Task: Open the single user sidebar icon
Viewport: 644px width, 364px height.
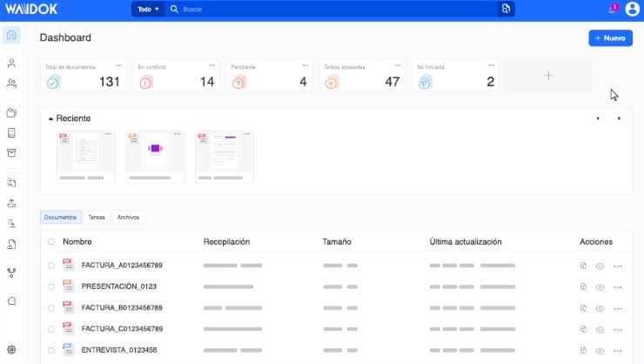Action: pyautogui.click(x=11, y=64)
